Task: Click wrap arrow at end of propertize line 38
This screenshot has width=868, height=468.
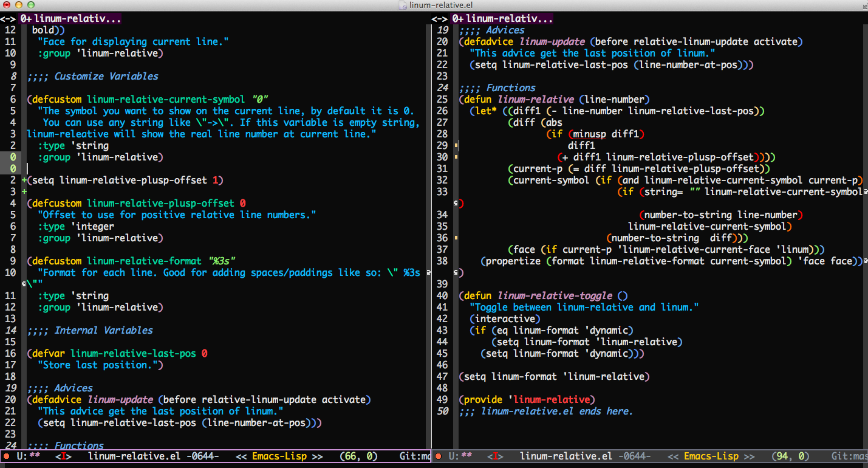Action: (x=865, y=261)
